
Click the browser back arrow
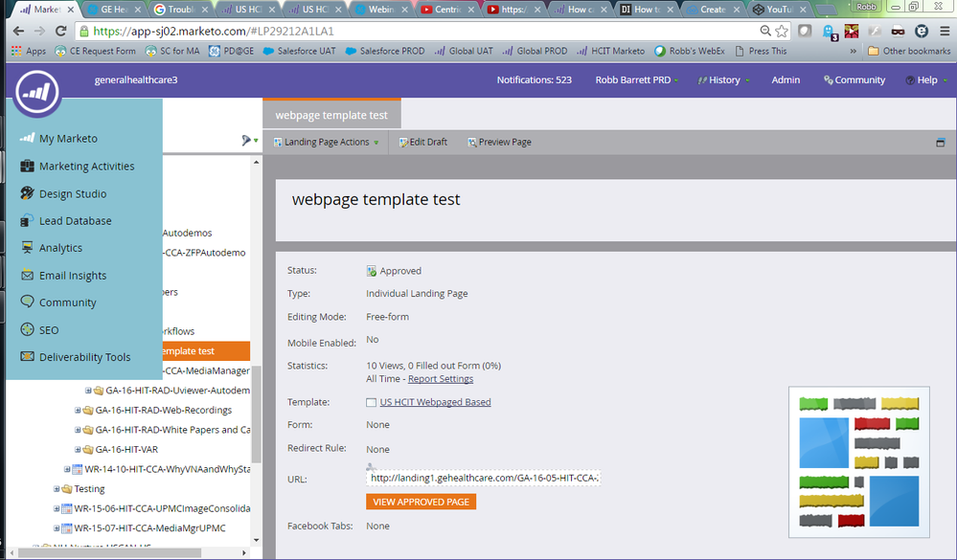[18, 31]
